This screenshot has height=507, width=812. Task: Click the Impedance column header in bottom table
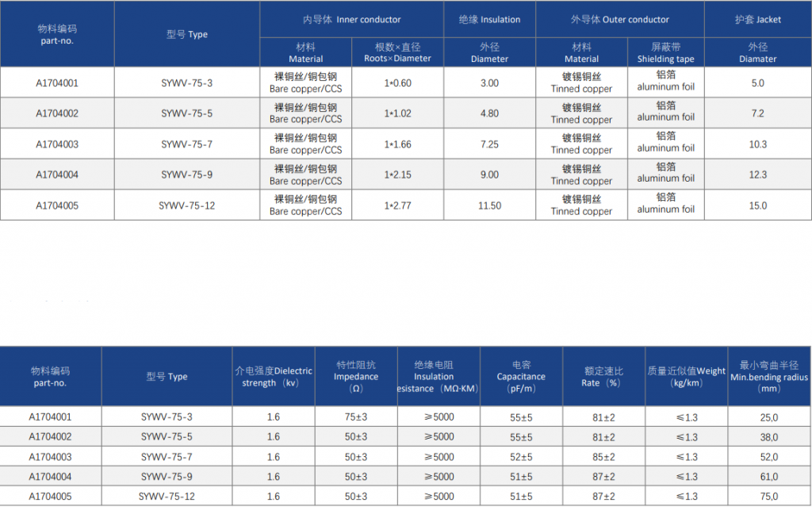(356, 376)
